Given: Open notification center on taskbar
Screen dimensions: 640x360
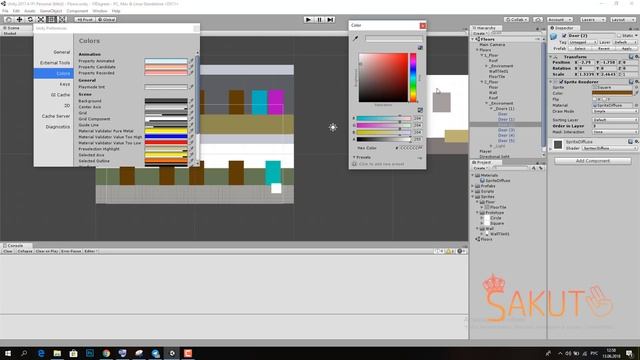Looking at the screenshot, I should pos(630,353).
